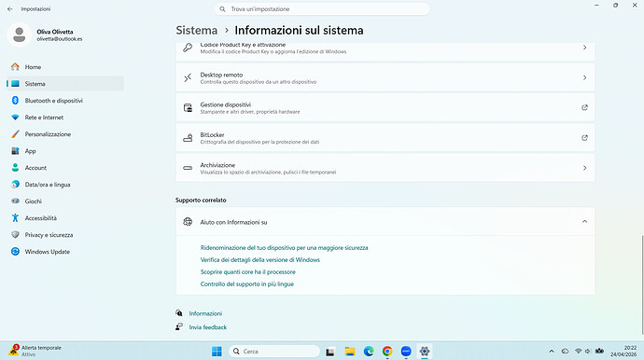Click the Account sidebar icon
The width and height of the screenshot is (644, 360).
pos(15,168)
